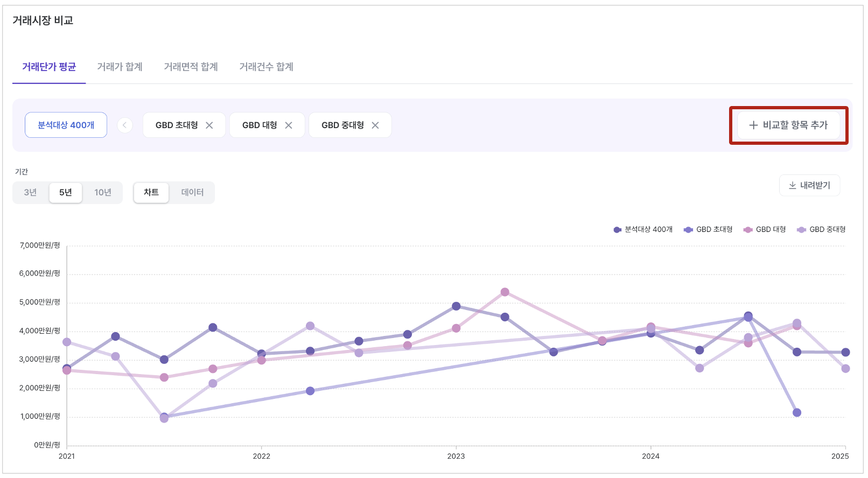The image size is (868, 478).
Task: Click the 분석대상 400개 button
Action: (x=66, y=125)
